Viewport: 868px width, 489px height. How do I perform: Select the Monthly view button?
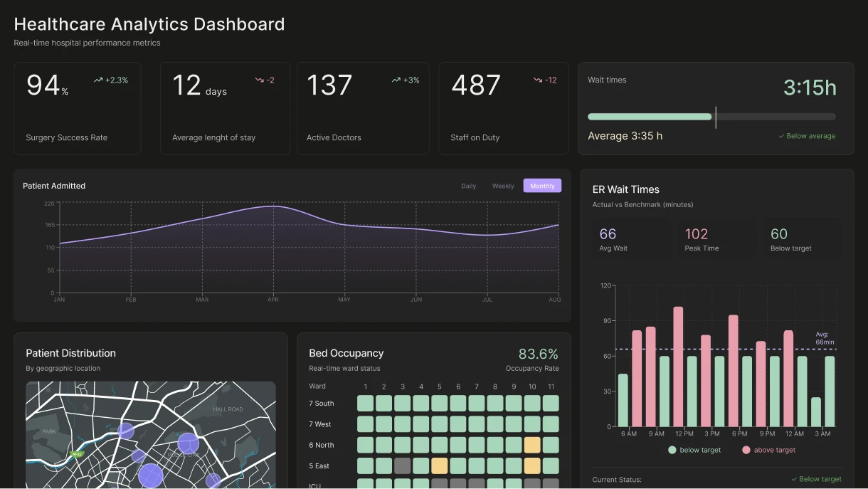click(542, 186)
